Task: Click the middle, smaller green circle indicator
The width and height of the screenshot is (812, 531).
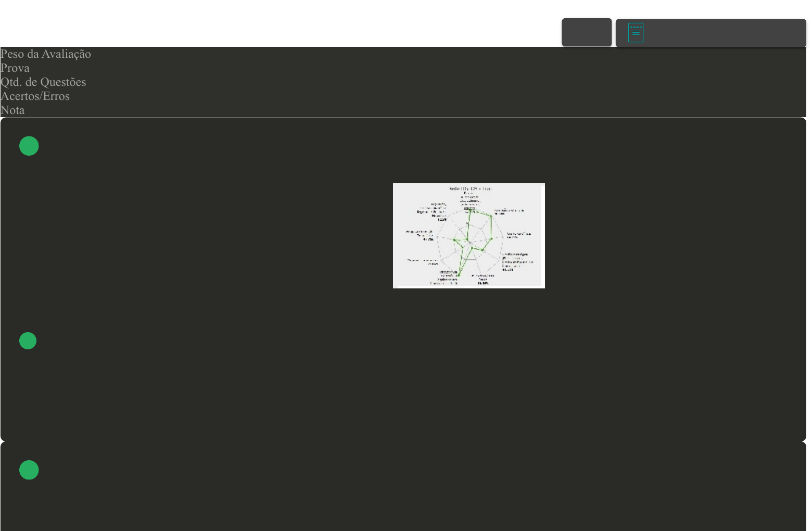Action: [28, 341]
